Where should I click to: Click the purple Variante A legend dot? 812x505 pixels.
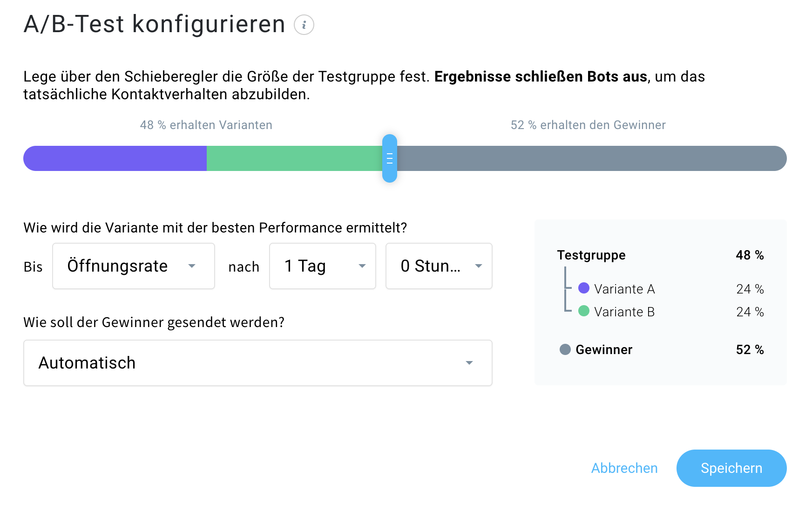coord(584,288)
